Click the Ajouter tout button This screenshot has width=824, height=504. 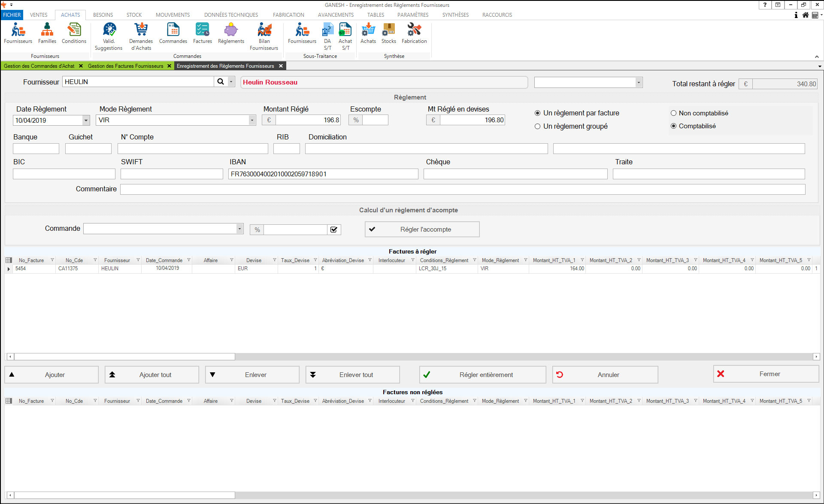coord(151,374)
